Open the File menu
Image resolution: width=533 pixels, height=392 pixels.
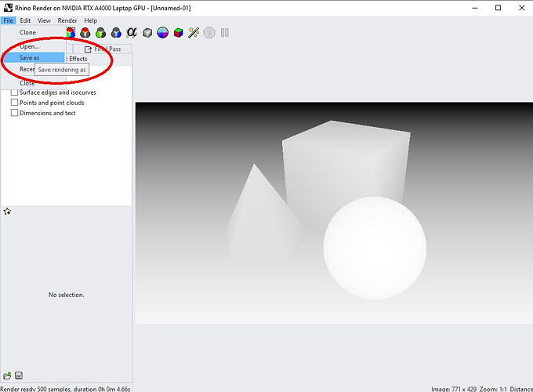(x=8, y=20)
